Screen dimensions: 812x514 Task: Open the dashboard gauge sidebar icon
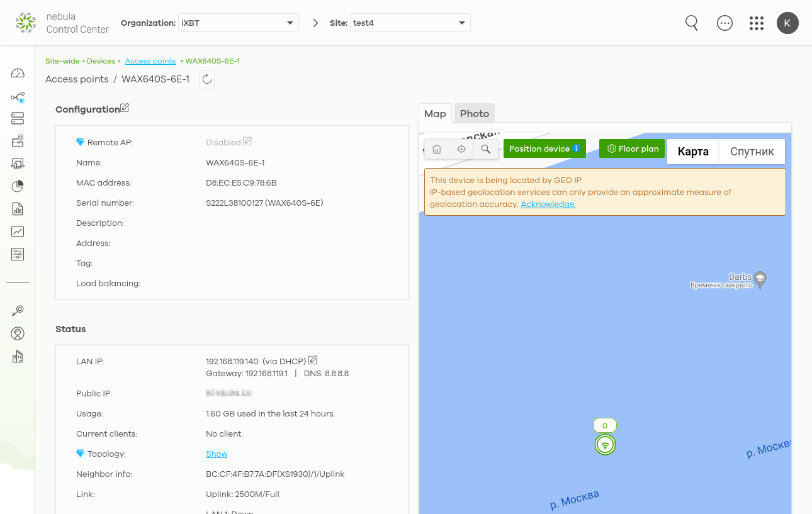click(x=18, y=73)
